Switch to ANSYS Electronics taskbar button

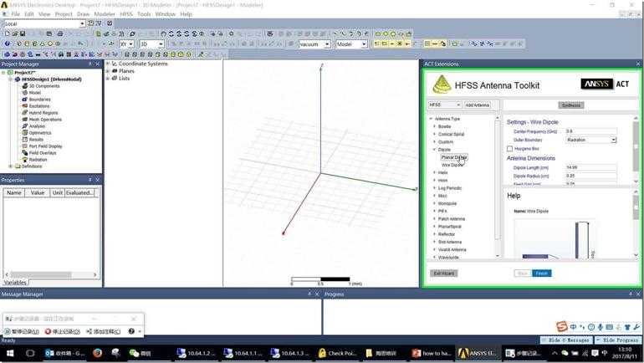[x=478, y=353]
